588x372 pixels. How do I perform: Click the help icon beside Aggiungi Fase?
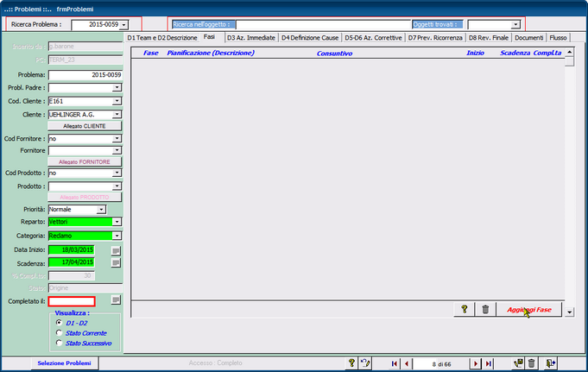coord(465,309)
